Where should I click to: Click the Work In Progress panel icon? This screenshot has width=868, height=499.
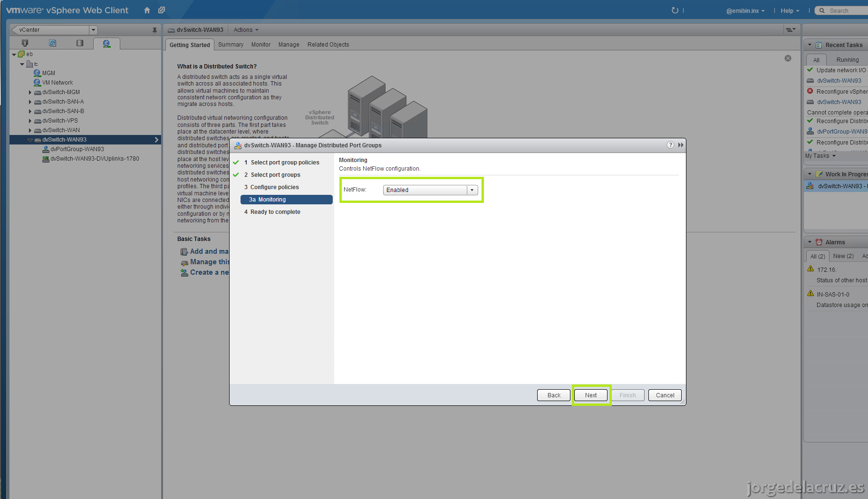point(819,174)
